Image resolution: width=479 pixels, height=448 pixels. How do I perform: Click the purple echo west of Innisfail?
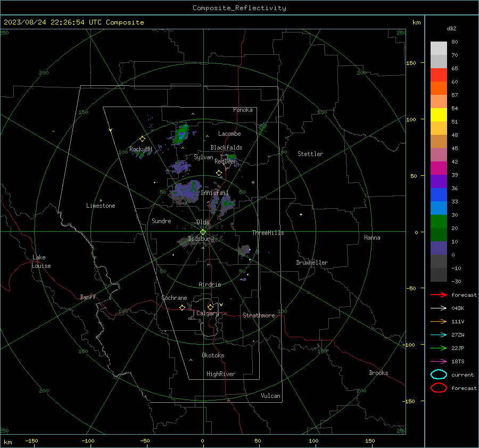(x=186, y=192)
